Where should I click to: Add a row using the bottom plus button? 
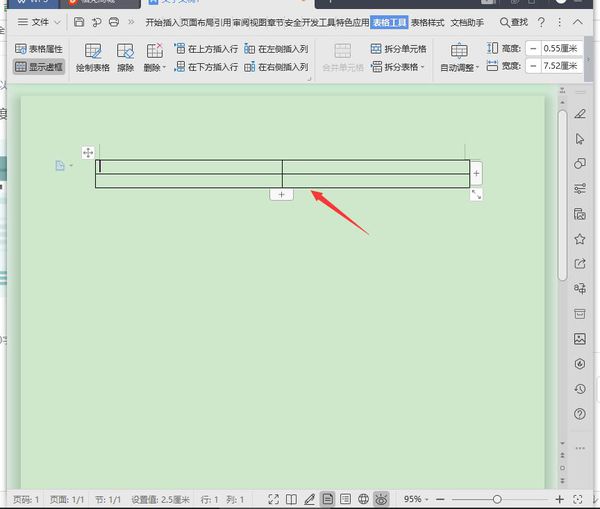point(281,194)
